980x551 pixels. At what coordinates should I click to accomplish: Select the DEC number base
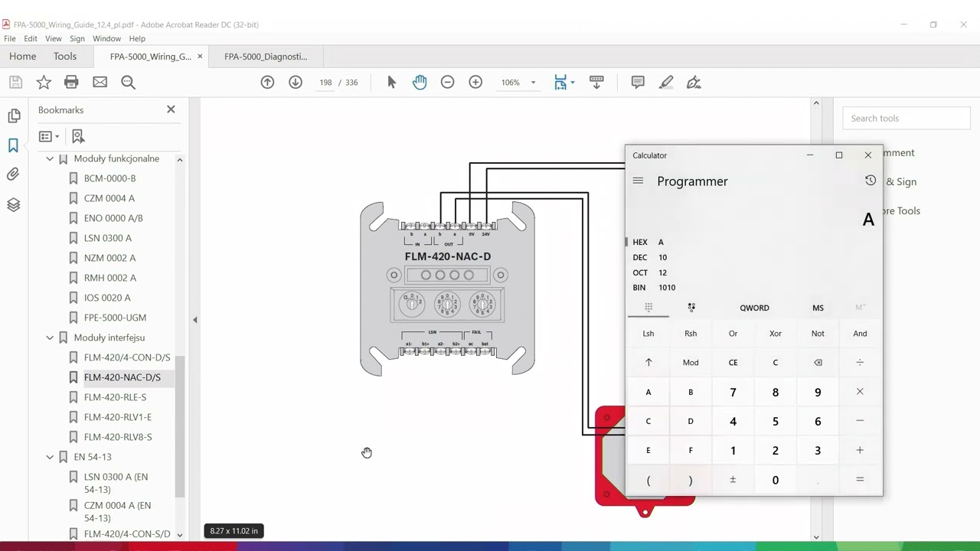click(753, 257)
